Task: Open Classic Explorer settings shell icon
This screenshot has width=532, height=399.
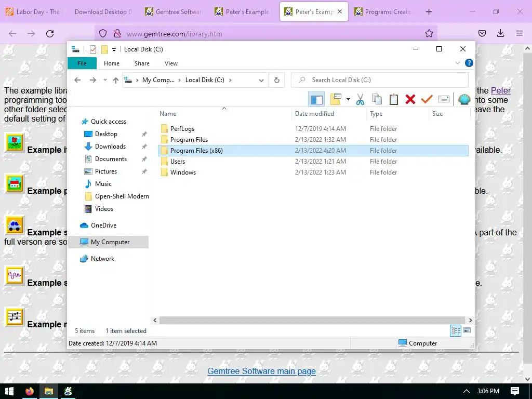Action: click(x=464, y=99)
